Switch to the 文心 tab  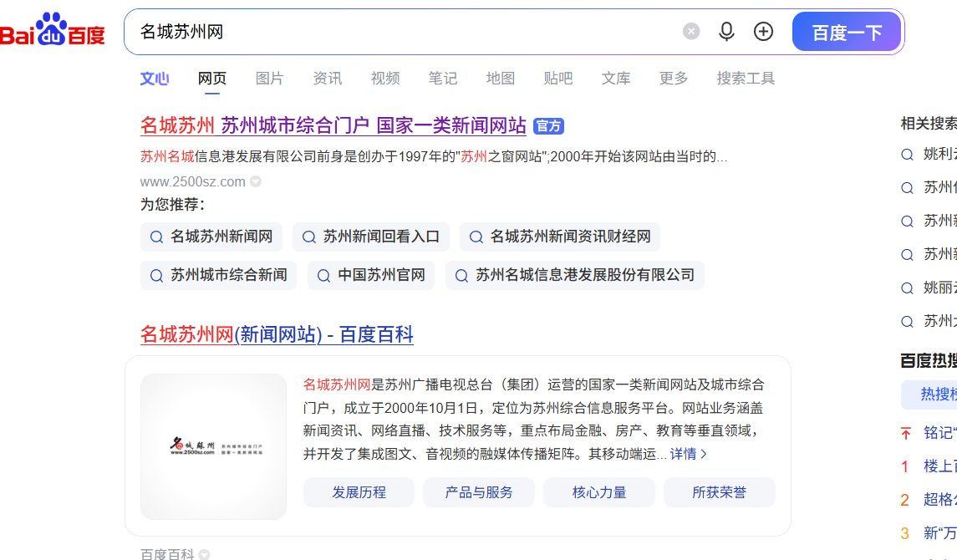click(155, 78)
